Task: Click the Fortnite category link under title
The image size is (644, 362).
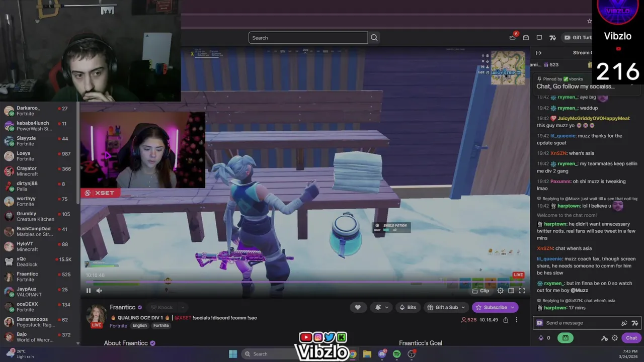Action: click(x=119, y=325)
